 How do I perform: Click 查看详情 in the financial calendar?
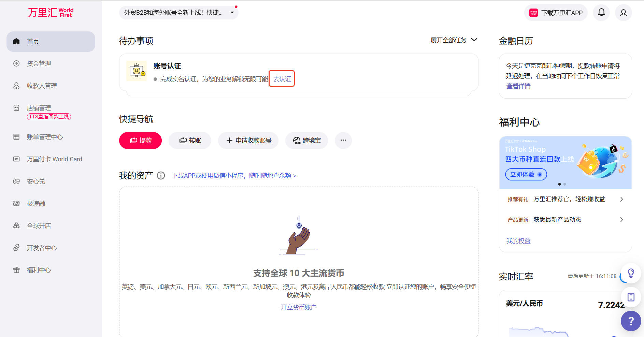518,86
